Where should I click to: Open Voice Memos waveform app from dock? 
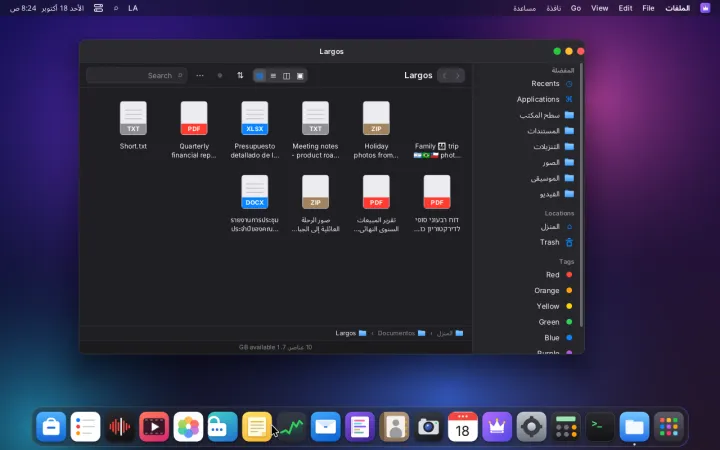click(120, 427)
